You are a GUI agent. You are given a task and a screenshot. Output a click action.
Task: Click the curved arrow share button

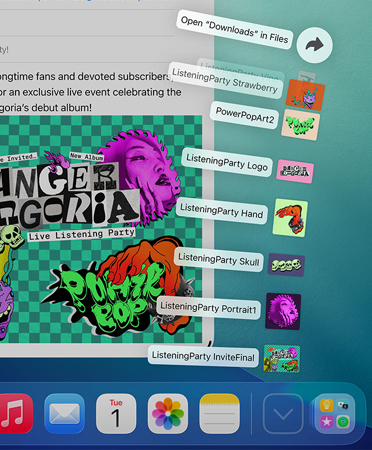click(x=314, y=45)
